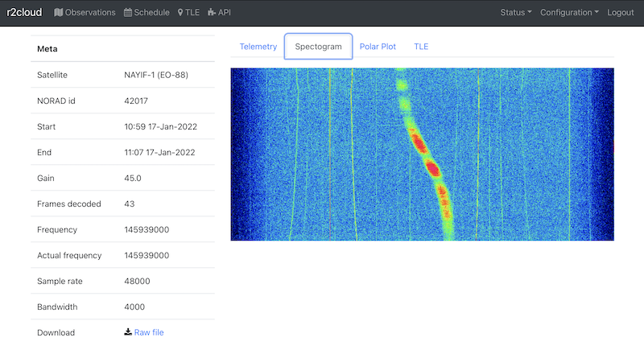
Task: Click the NORAD id value 42017
Action: [137, 101]
